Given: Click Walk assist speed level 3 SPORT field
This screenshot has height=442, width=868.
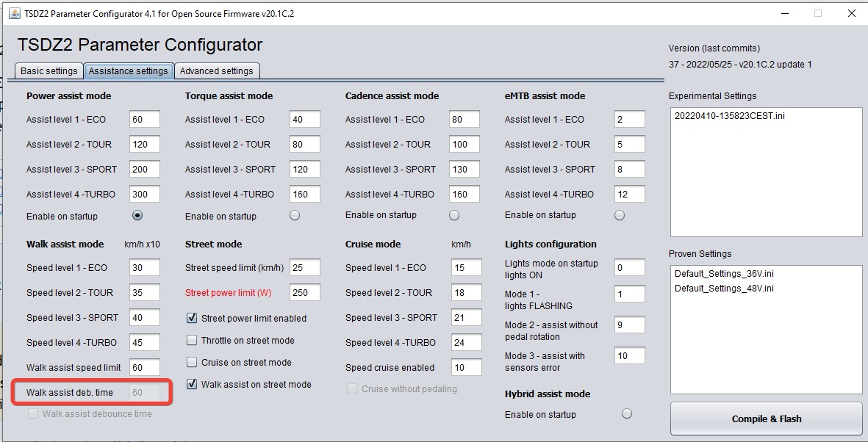Looking at the screenshot, I should [x=145, y=317].
